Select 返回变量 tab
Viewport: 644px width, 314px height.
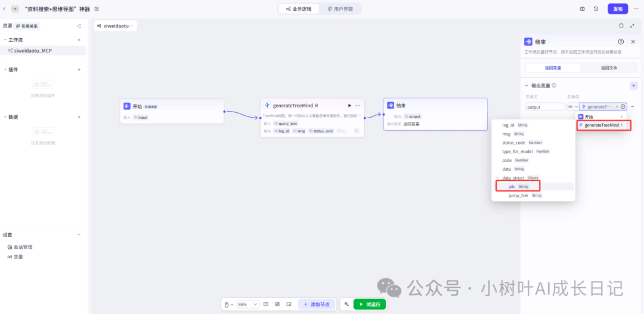click(x=553, y=68)
